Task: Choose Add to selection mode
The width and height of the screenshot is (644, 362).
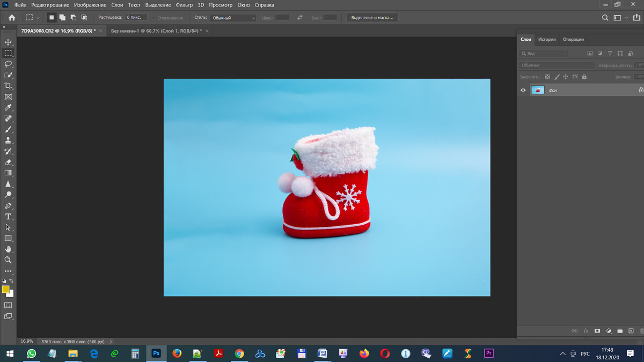Action: (x=62, y=18)
